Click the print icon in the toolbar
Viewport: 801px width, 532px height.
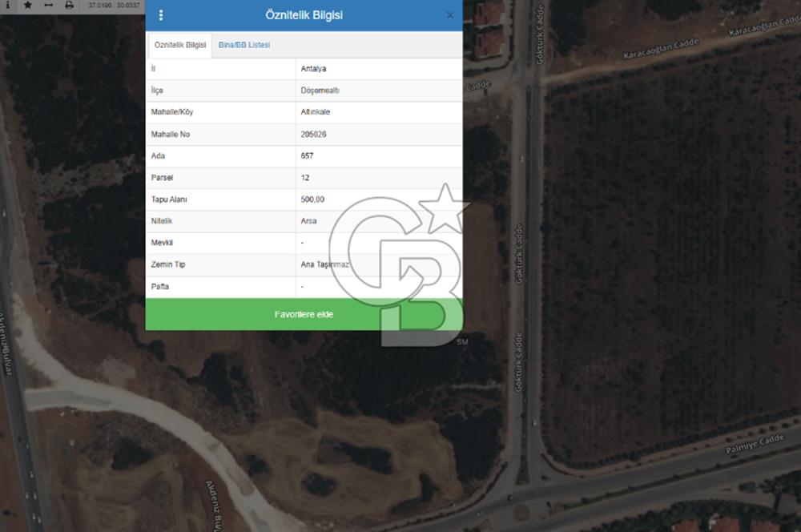tap(68, 5)
